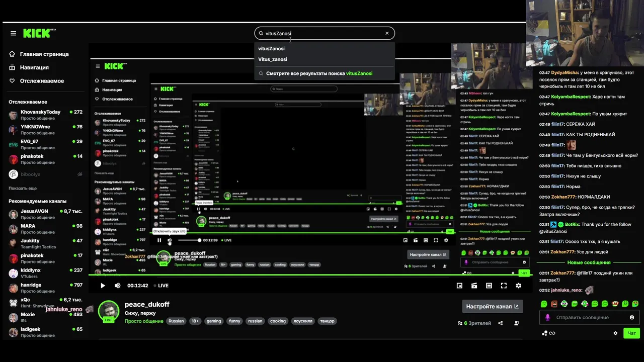Toggle fullscreen in the main player bar
This screenshot has width=644, height=362.
(504, 286)
